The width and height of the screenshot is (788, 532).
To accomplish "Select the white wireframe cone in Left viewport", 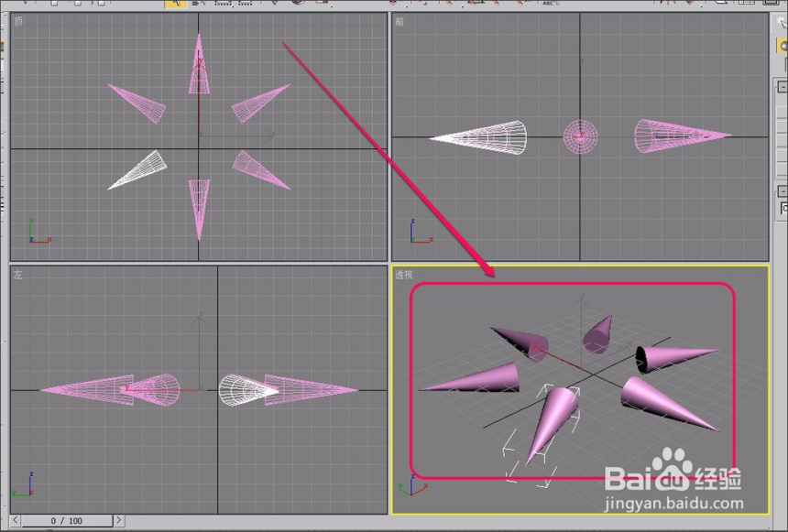I will tap(241, 389).
